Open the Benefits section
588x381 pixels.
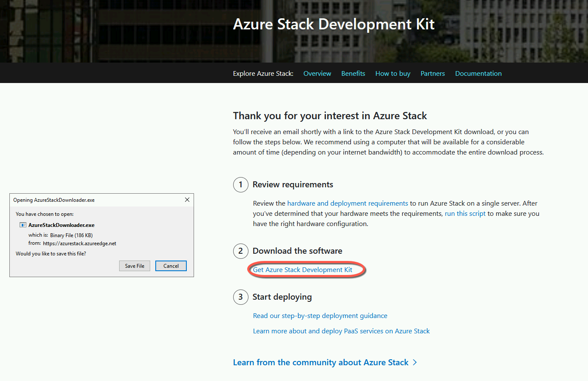353,73
